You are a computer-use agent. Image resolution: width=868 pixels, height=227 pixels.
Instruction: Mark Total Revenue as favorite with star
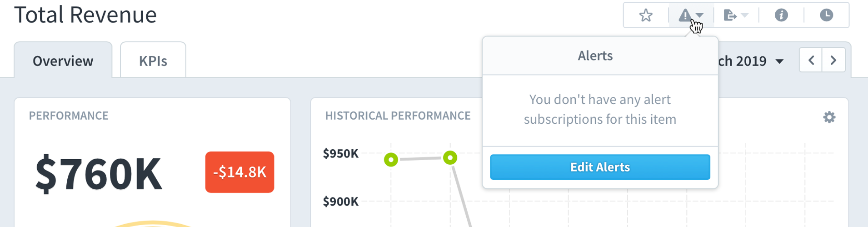[x=646, y=15]
